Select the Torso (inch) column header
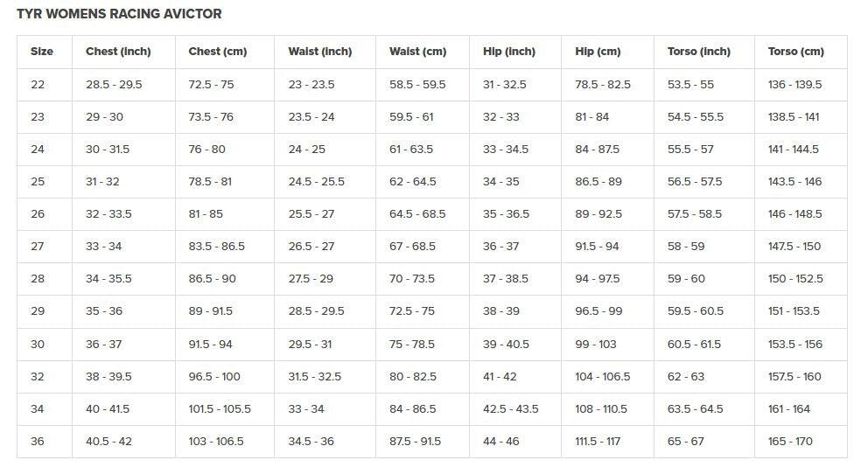868x474 pixels. click(698, 52)
